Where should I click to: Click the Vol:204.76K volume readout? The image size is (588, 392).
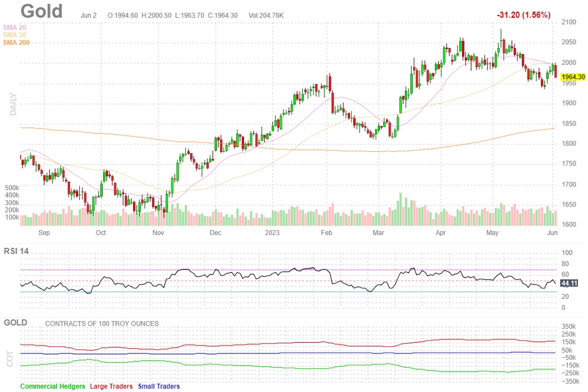coord(266,16)
